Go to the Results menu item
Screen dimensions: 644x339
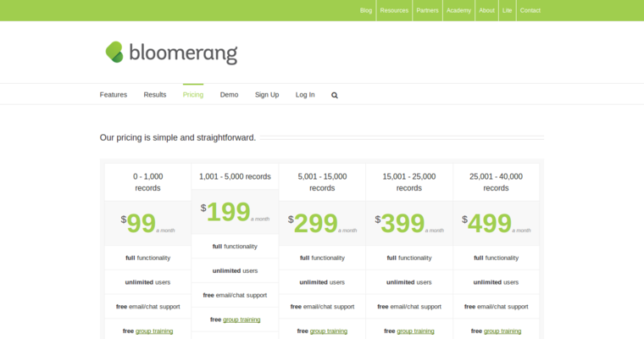(x=155, y=95)
